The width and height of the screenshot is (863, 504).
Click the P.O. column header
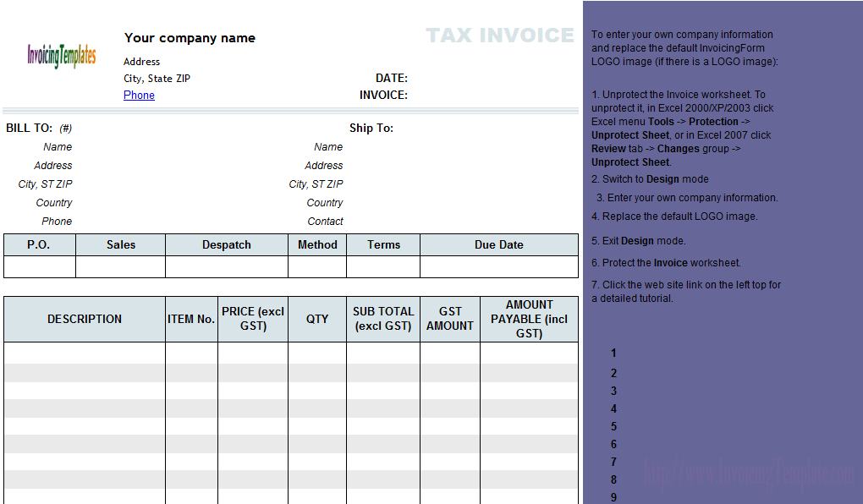coord(40,245)
